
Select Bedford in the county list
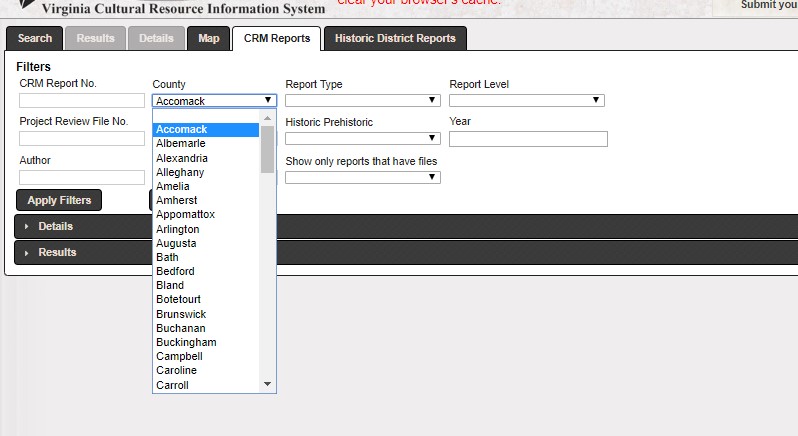206,271
